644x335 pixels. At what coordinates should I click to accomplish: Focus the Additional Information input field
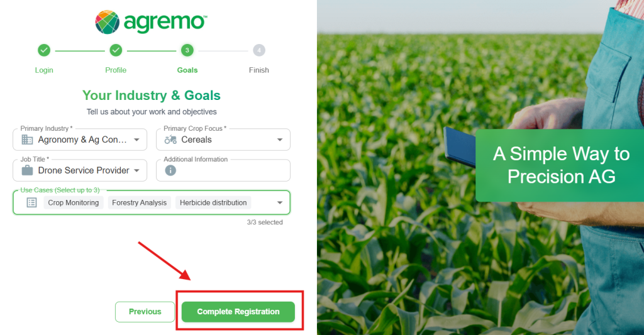click(x=223, y=170)
